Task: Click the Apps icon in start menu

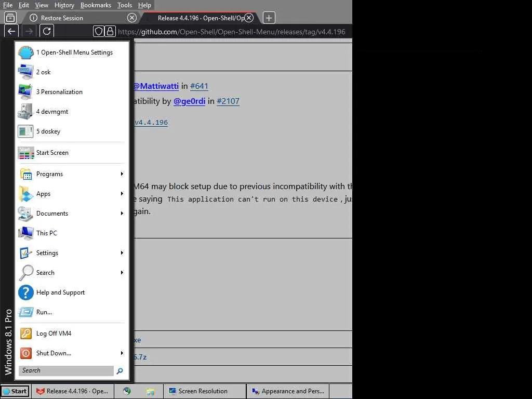Action: pos(26,194)
